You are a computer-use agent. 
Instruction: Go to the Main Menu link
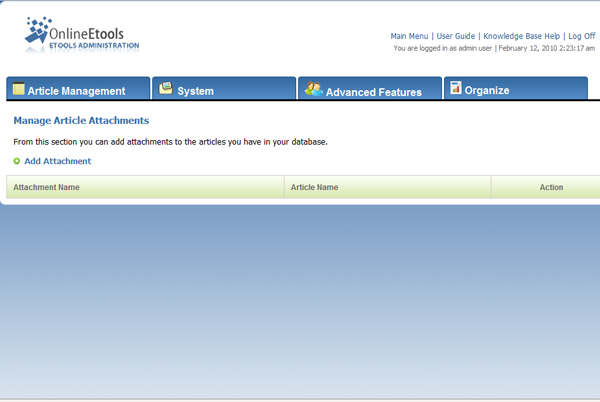click(410, 36)
